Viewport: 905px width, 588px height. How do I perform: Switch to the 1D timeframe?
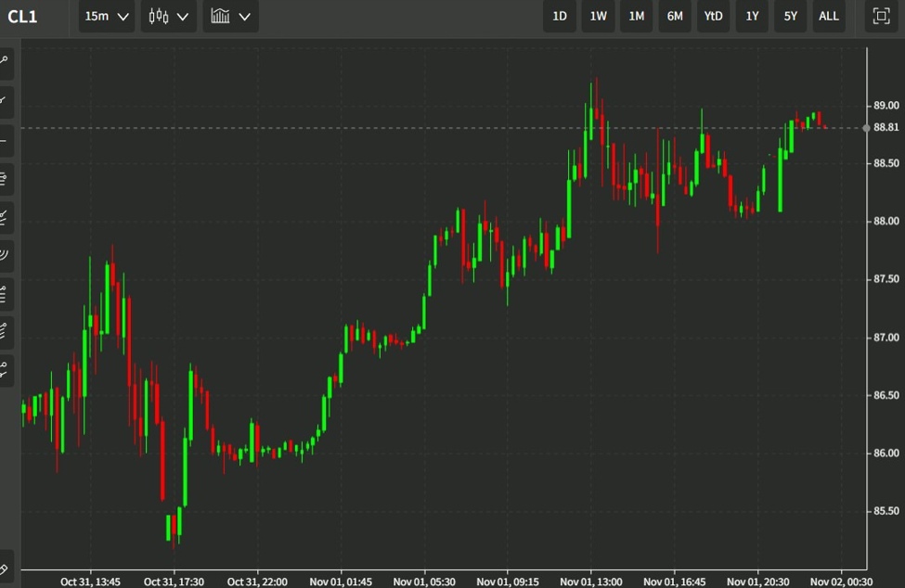coord(559,16)
